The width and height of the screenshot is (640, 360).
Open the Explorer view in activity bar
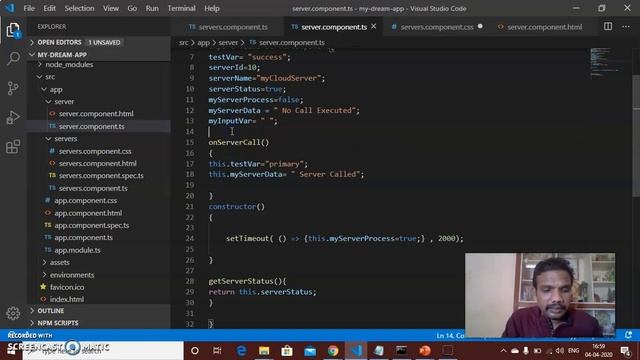[13, 30]
